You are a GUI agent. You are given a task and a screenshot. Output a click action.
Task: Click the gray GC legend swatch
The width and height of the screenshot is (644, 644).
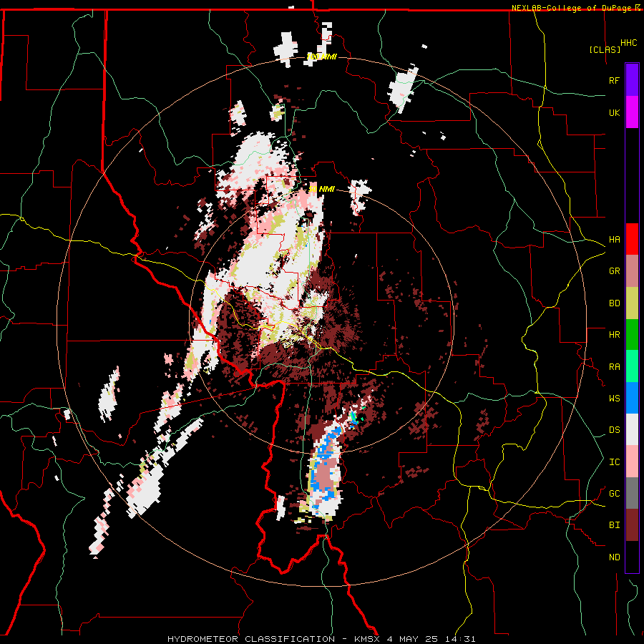[632, 493]
